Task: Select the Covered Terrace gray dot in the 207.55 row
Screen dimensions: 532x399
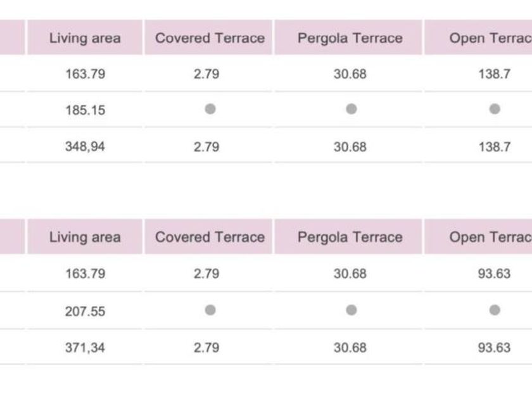Action: click(210, 310)
